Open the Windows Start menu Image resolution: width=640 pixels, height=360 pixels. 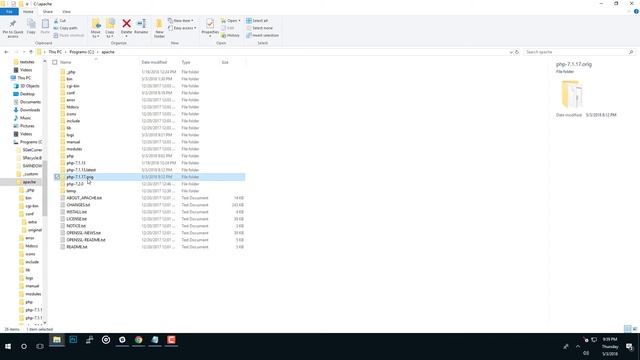[x=8, y=346]
